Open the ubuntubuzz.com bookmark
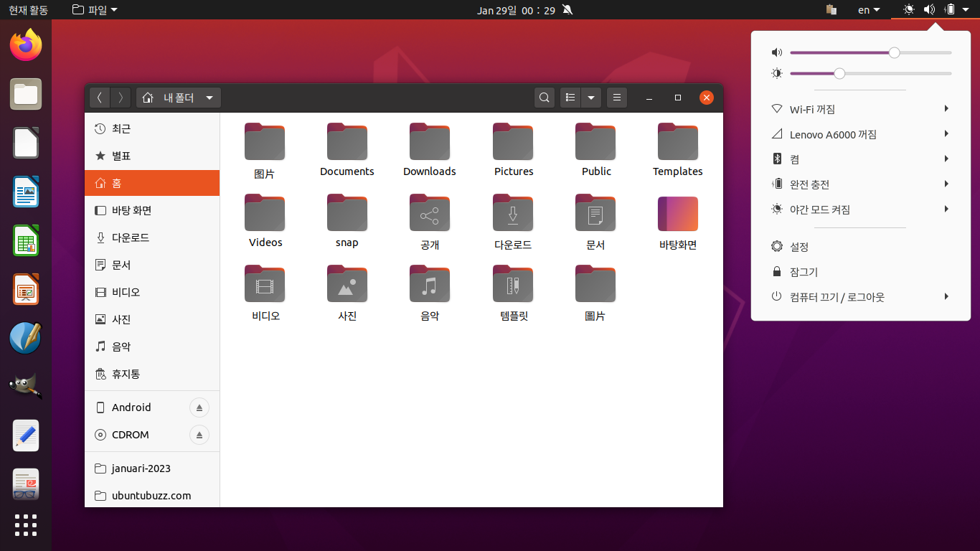Image resolution: width=980 pixels, height=551 pixels. coord(152,496)
